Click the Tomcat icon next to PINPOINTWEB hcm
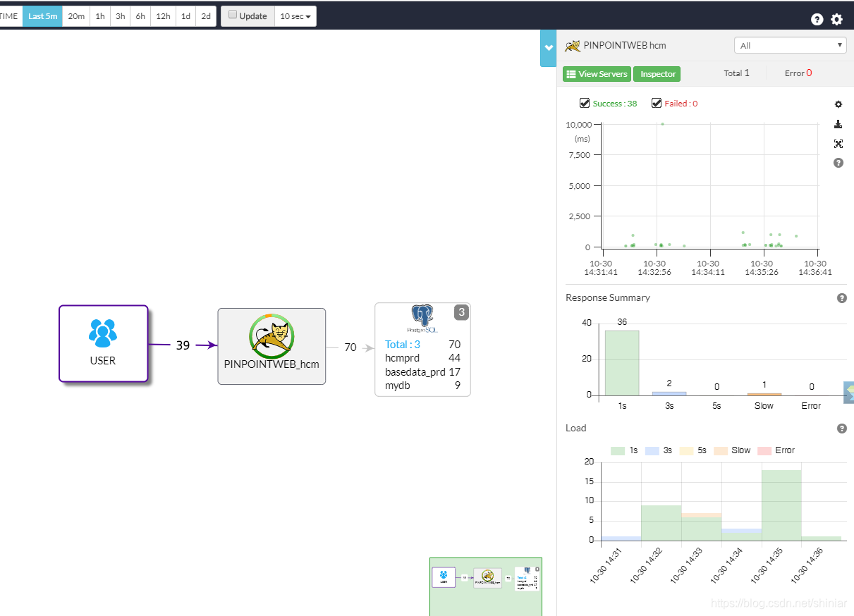This screenshot has width=854, height=616. pyautogui.click(x=571, y=44)
